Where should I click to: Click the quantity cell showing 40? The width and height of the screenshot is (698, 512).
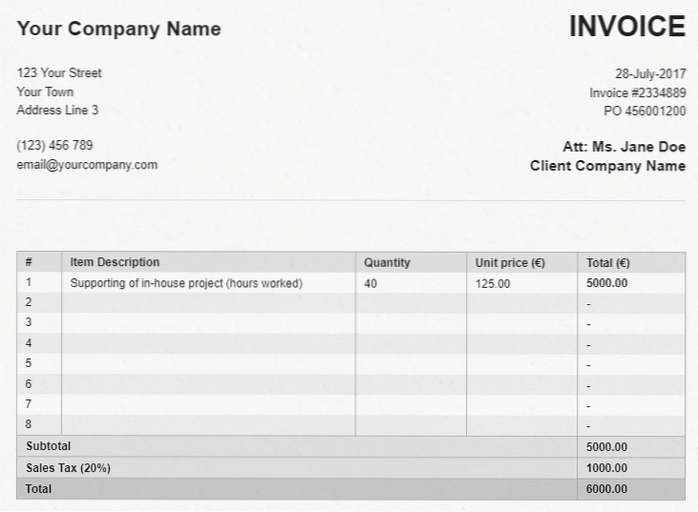(x=371, y=283)
